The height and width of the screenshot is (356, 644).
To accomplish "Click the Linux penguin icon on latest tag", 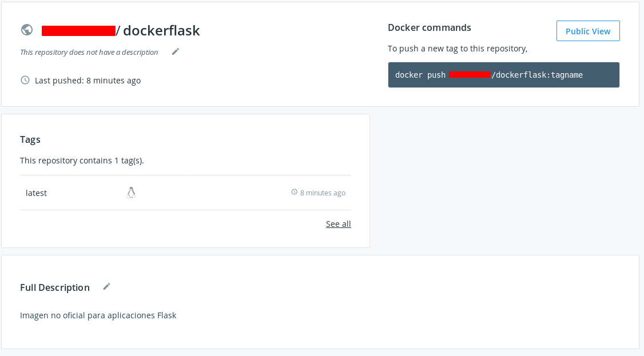I will pyautogui.click(x=131, y=193).
